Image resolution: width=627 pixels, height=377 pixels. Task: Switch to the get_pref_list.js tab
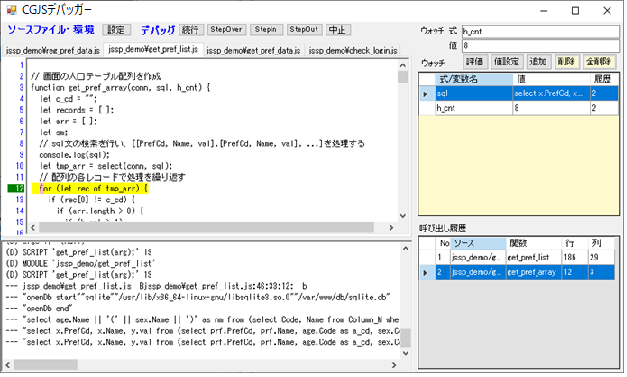[154, 50]
